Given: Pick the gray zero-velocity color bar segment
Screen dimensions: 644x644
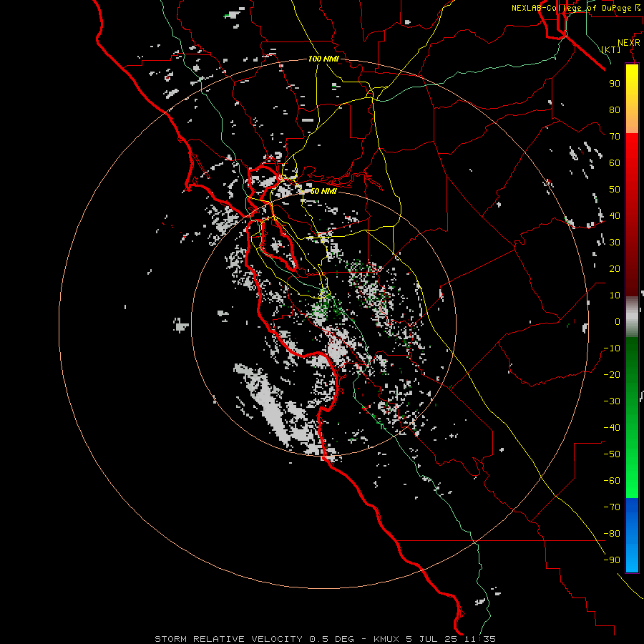Looking at the screenshot, I should pyautogui.click(x=632, y=317).
